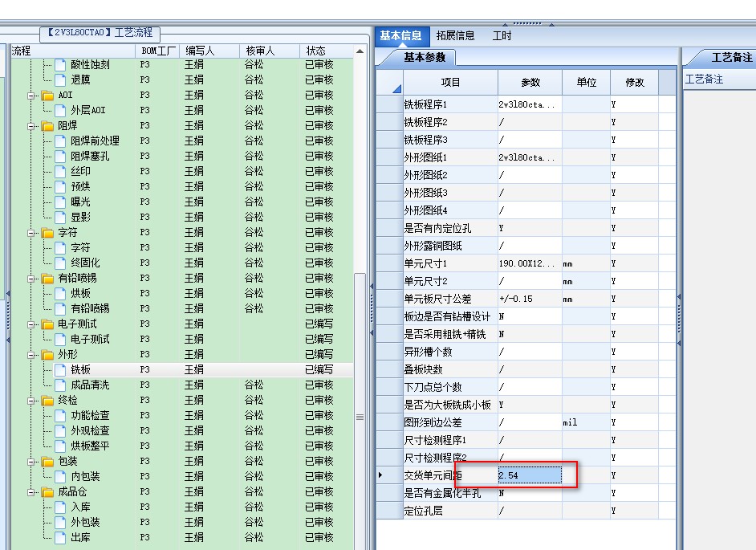Image resolution: width=756 pixels, height=550 pixels.
Task: Select the 基本参数 sub-tab
Action: pos(425,58)
